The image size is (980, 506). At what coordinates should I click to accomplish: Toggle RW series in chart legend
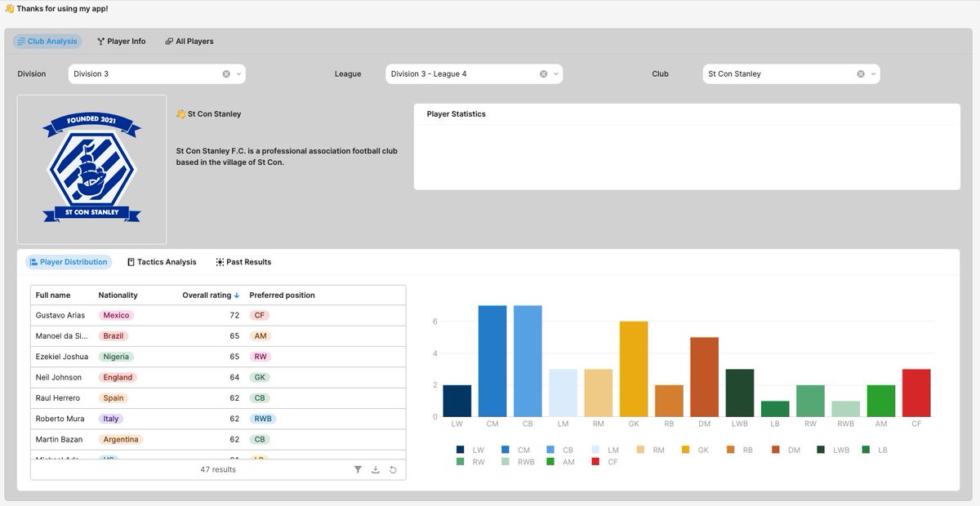tap(470, 462)
